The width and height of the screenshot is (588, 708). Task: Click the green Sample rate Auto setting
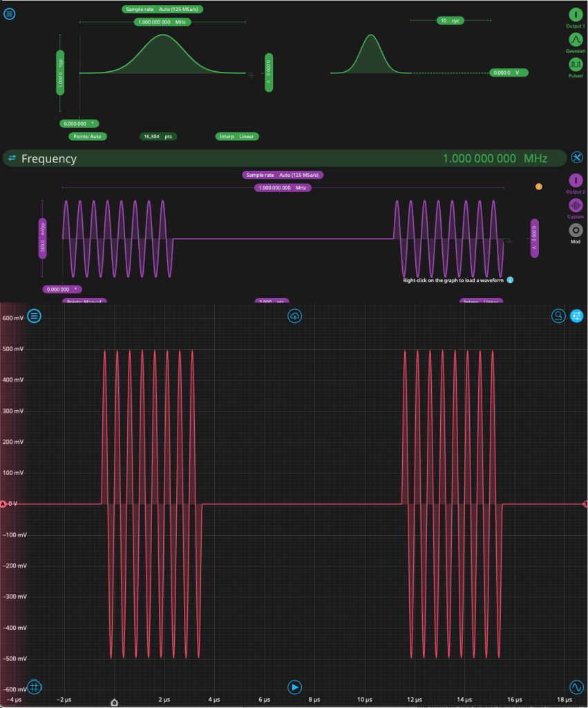pyautogui.click(x=162, y=9)
